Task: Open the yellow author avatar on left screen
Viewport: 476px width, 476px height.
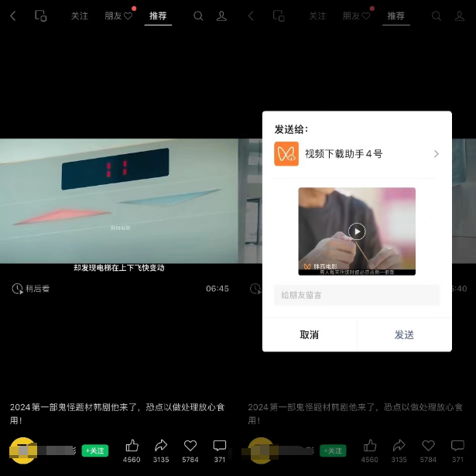Action: [22, 450]
